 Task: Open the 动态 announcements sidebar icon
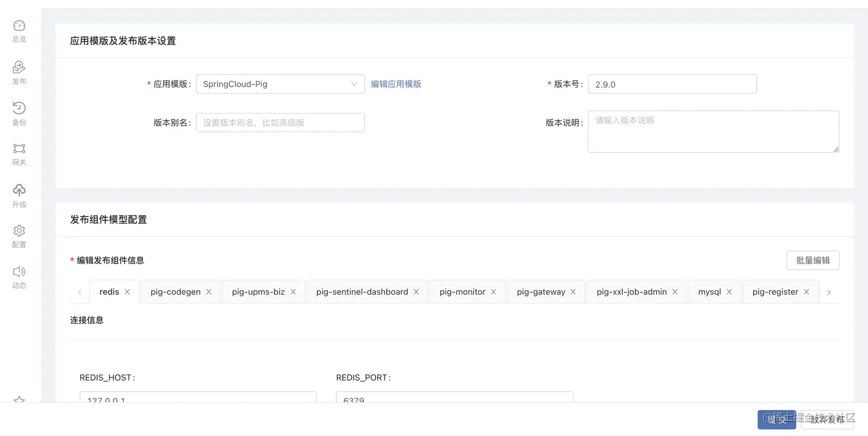(19, 272)
